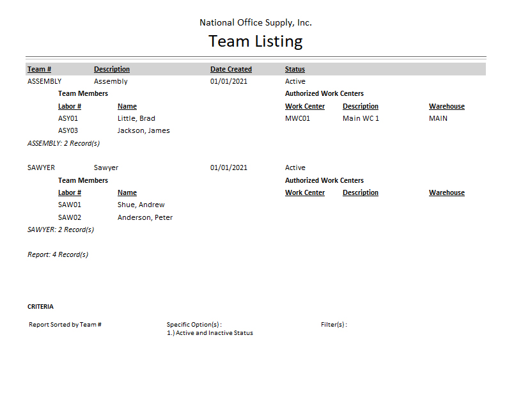The width and height of the screenshot is (514, 420).
Task: Click the Main WC 1 description
Action: pyautogui.click(x=361, y=118)
